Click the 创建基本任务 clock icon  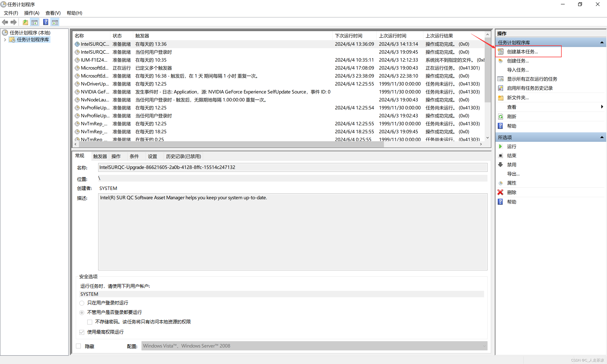[501, 52]
